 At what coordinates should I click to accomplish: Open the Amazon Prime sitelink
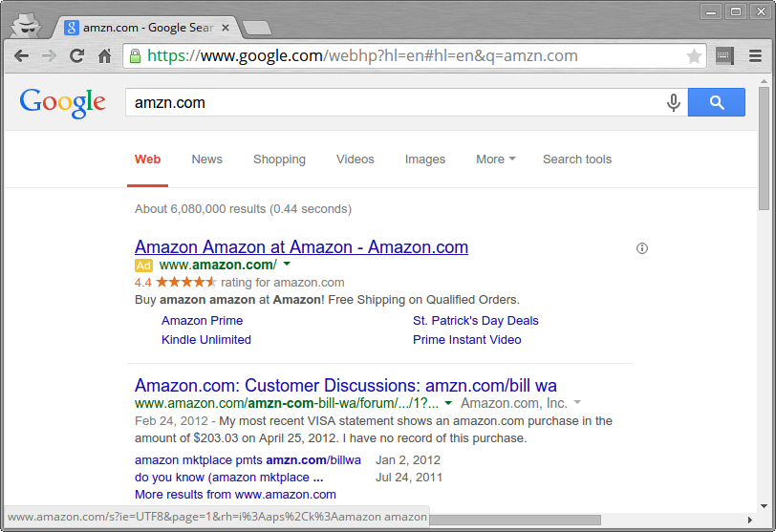[202, 321]
